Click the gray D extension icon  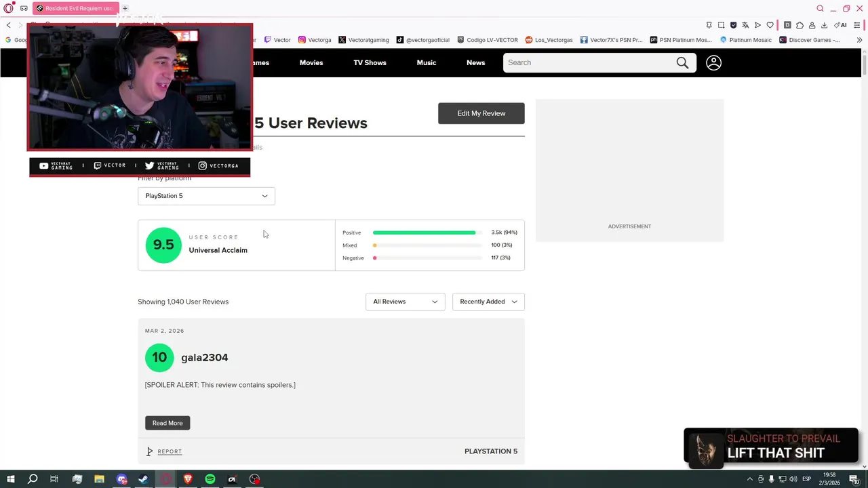(x=787, y=25)
